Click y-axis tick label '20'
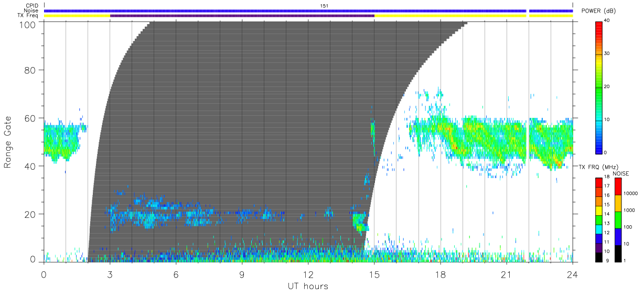Viewport: 644px width, 297px height. (31, 214)
